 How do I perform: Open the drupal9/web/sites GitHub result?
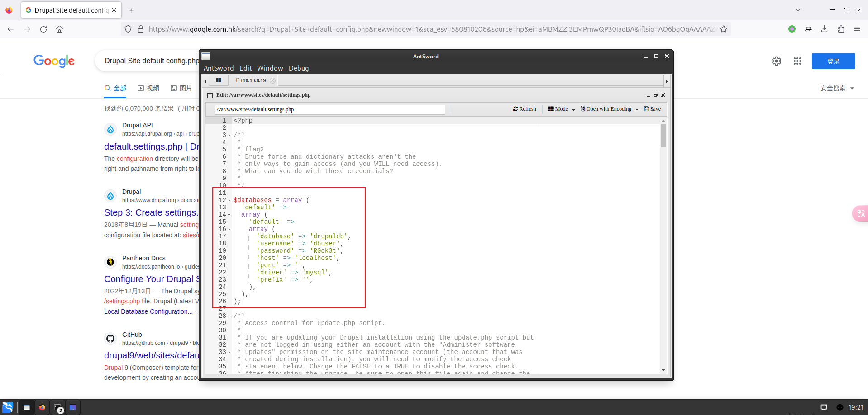[151, 355]
